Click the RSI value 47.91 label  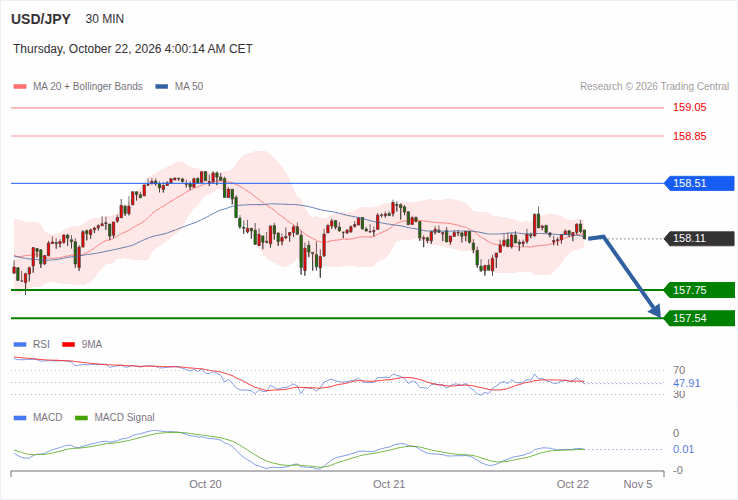pyautogui.click(x=686, y=383)
